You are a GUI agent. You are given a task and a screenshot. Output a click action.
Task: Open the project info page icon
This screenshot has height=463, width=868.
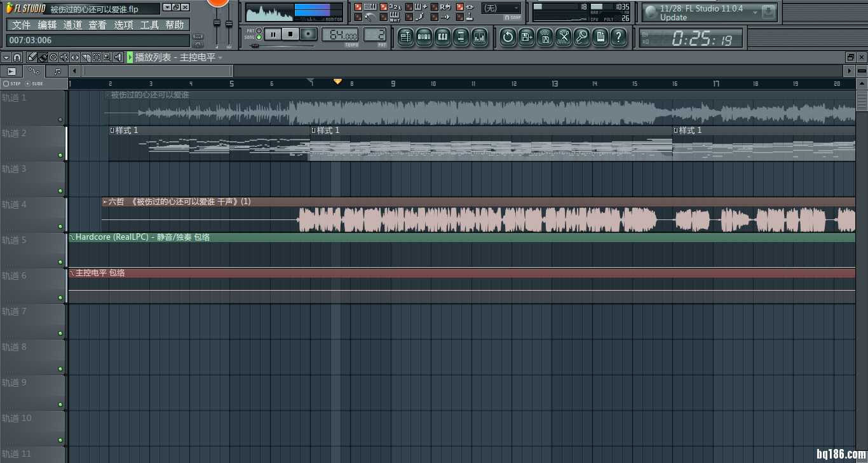tap(600, 37)
